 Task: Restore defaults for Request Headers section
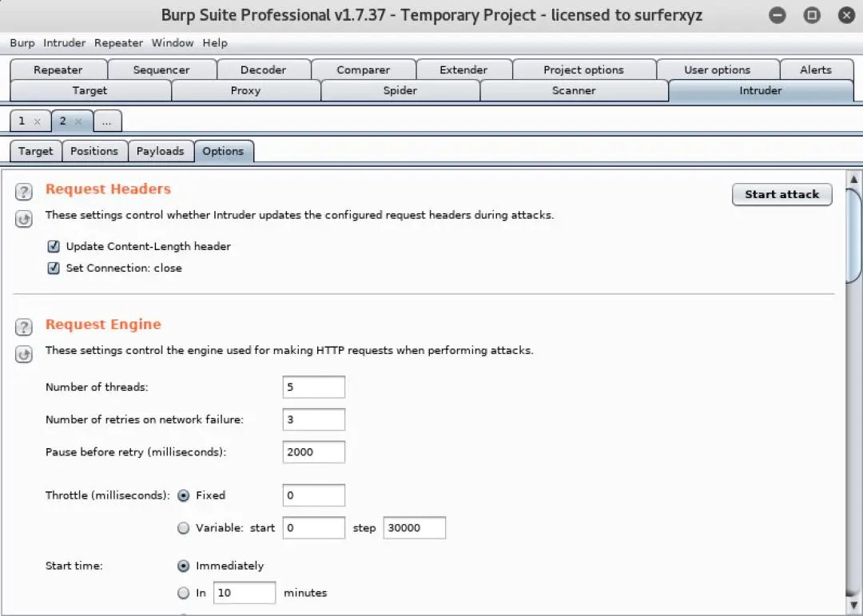pos(24,219)
